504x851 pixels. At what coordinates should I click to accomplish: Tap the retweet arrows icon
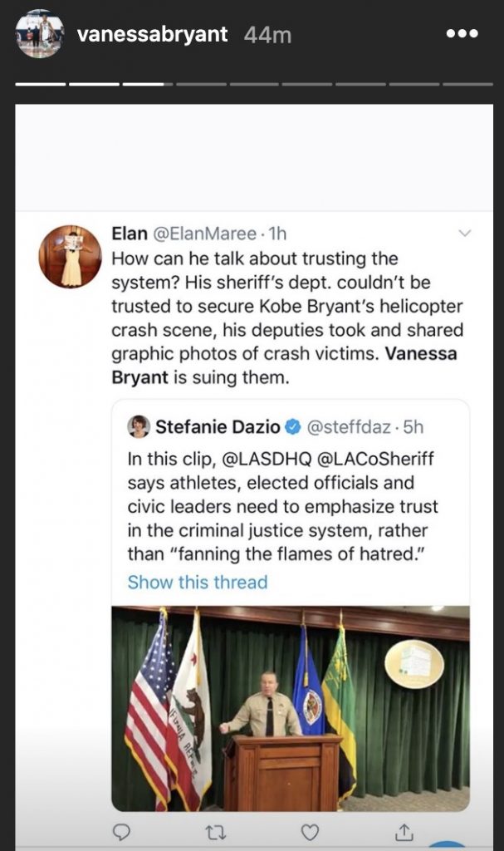(x=216, y=832)
